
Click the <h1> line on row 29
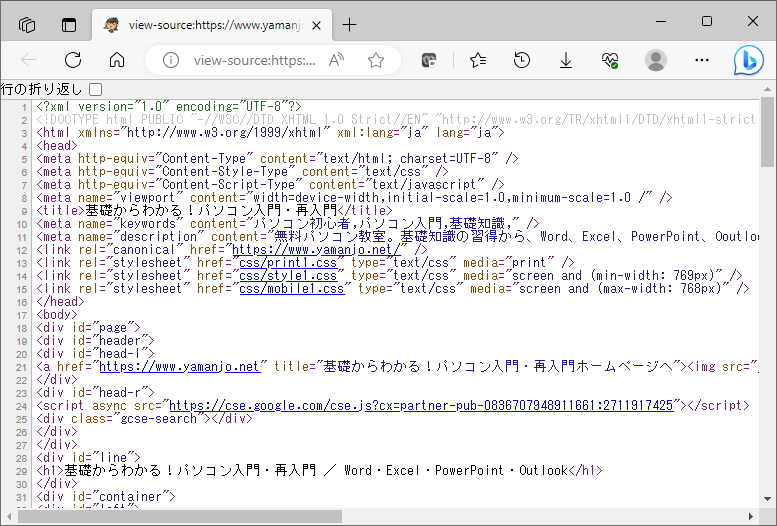[319, 470]
